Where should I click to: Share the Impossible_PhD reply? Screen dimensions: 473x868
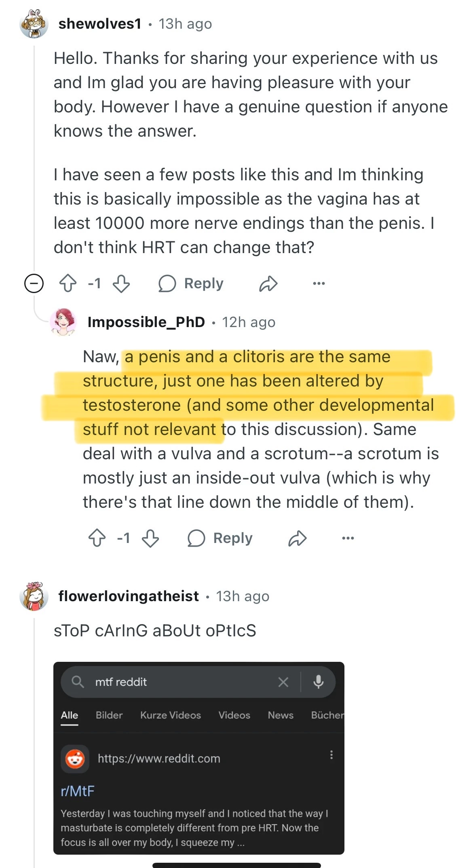point(297,538)
